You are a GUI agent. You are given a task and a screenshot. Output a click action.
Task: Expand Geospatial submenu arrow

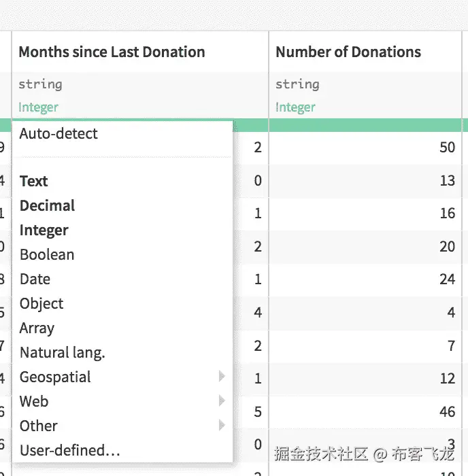point(221,377)
